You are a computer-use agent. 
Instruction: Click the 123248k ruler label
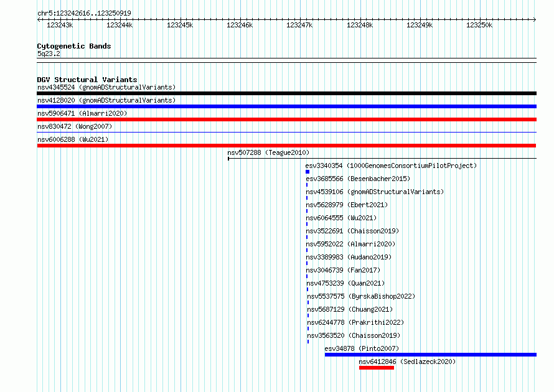(360, 25)
